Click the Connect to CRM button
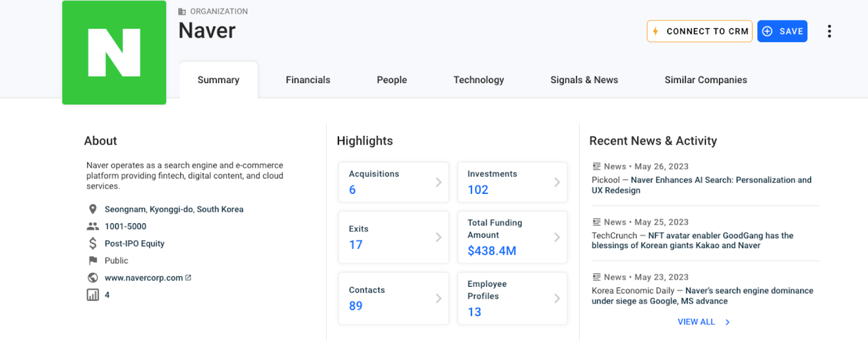This screenshot has width=868, height=353. pos(699,31)
